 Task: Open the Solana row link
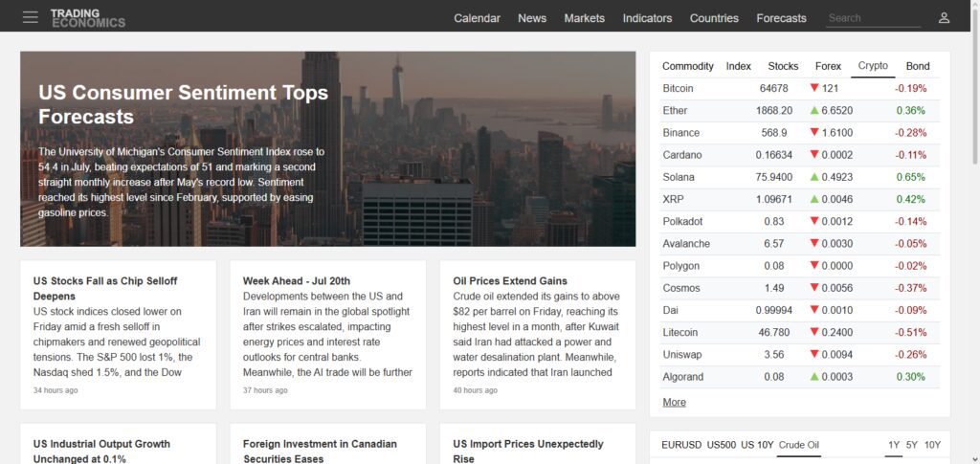(x=679, y=177)
